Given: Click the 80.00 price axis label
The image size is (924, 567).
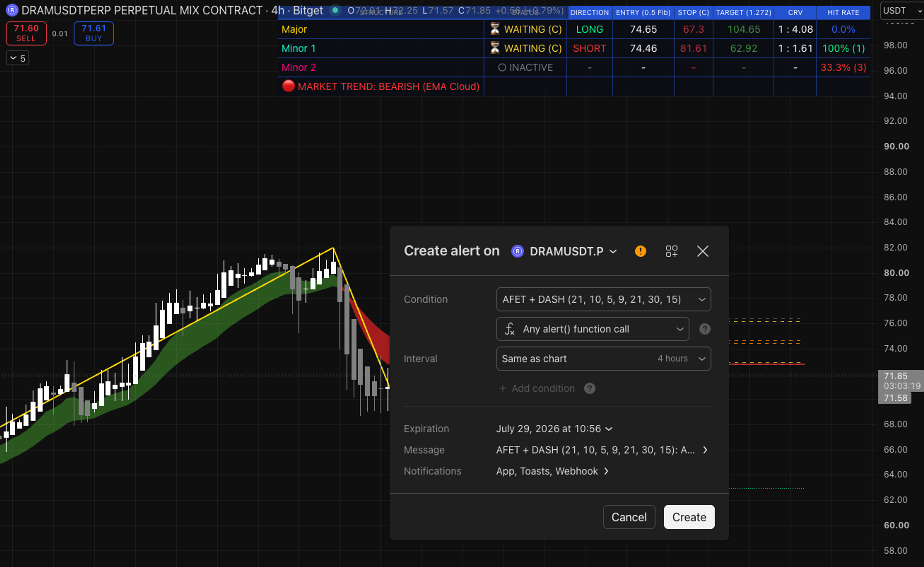Looking at the screenshot, I should click(x=896, y=273).
